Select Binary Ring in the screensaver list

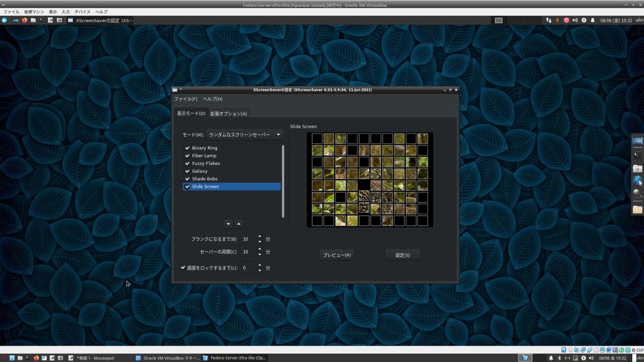204,147
